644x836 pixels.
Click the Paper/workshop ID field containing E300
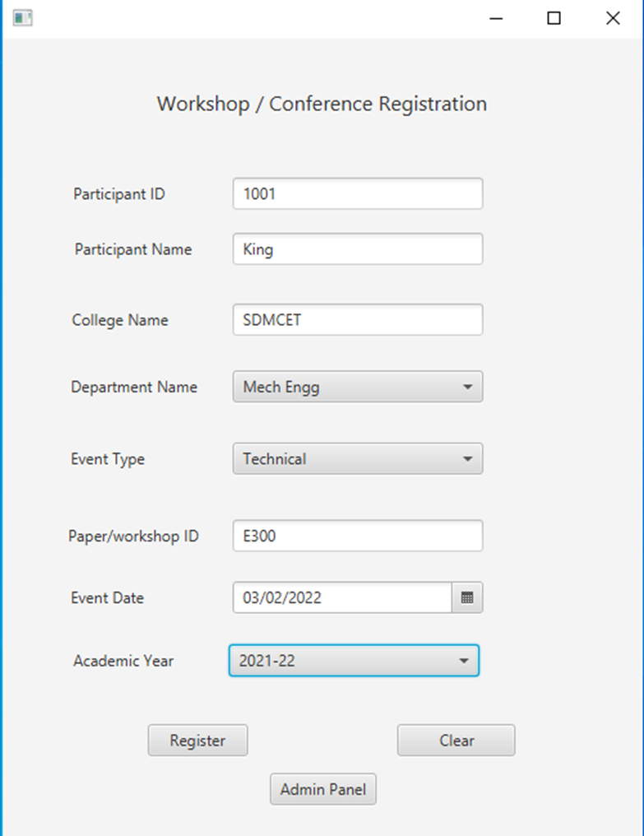pos(357,535)
